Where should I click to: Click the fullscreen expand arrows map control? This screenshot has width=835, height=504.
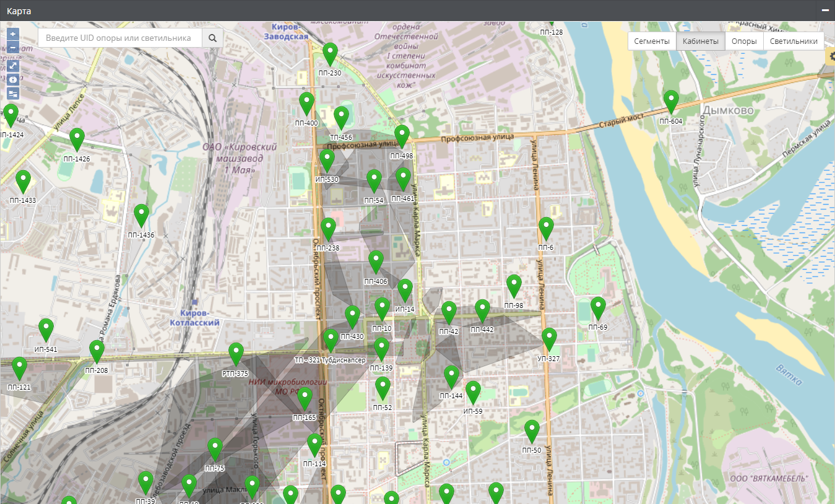[14, 66]
